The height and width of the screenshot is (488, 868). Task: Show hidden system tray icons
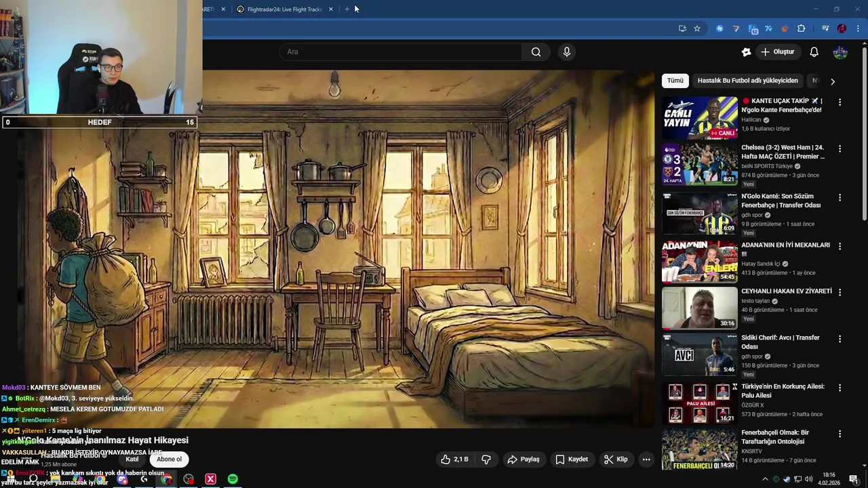(x=766, y=479)
